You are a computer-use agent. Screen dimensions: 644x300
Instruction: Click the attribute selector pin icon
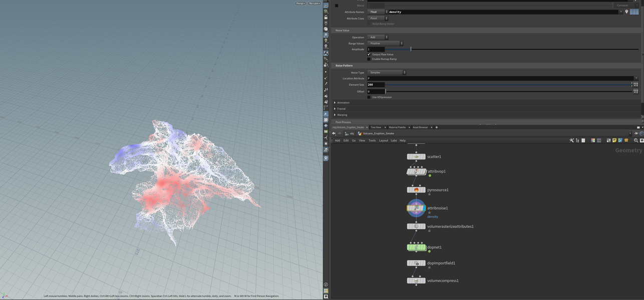point(626,11)
